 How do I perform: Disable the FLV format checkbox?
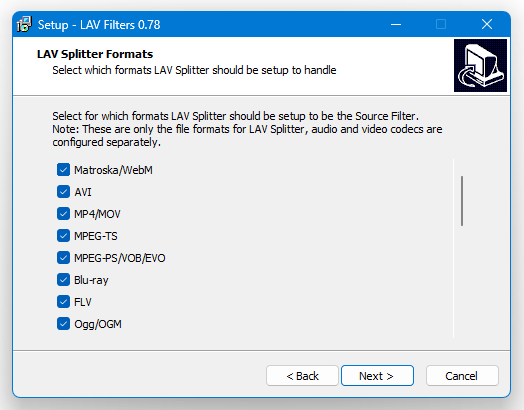(x=63, y=302)
